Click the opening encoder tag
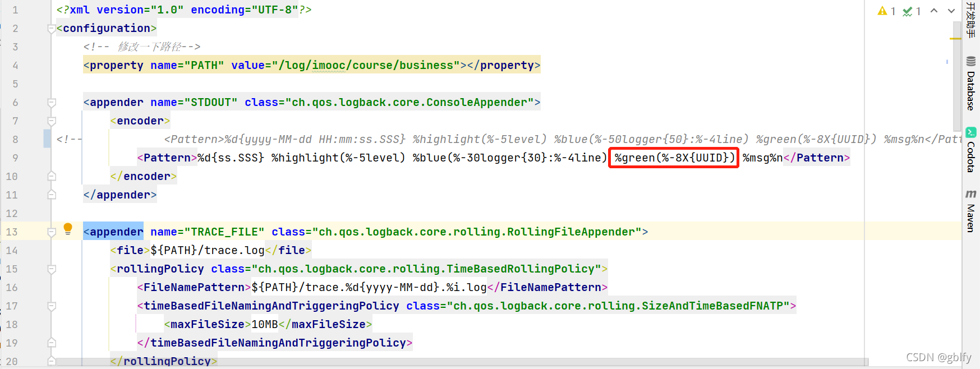980x369 pixels. tap(140, 121)
